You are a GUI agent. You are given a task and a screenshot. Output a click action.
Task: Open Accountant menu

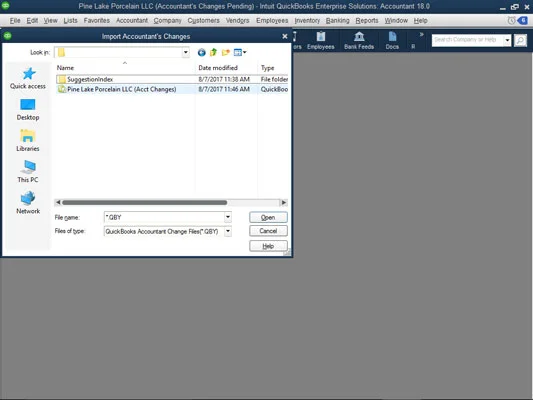132,21
